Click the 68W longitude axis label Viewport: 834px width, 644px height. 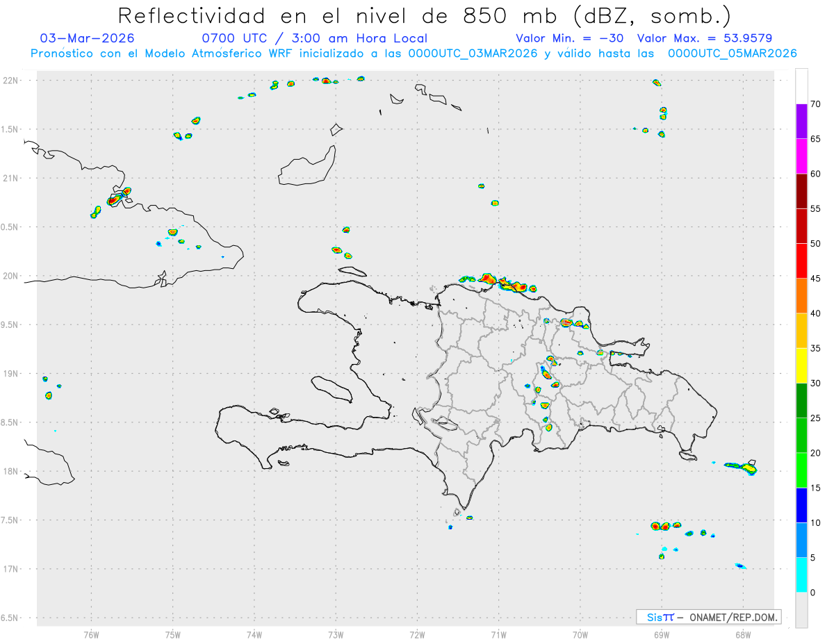coord(742,635)
